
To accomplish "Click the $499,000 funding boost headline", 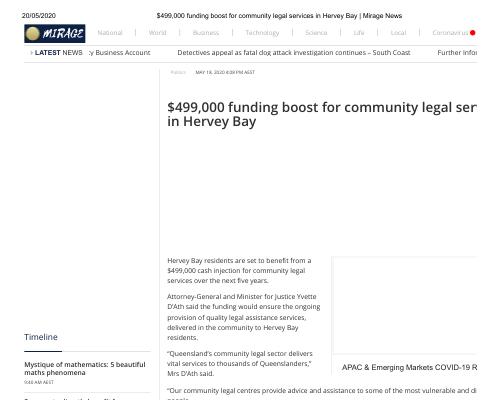I will [x=322, y=114].
